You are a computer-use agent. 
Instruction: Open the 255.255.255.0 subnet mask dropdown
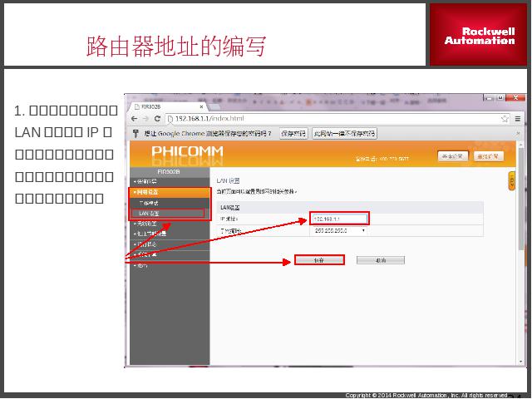pos(339,231)
